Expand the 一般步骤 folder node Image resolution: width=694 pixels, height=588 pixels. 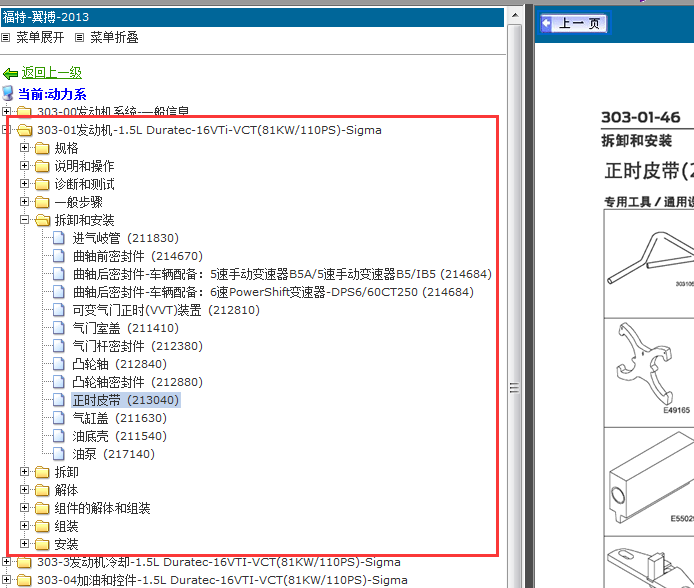(24, 202)
